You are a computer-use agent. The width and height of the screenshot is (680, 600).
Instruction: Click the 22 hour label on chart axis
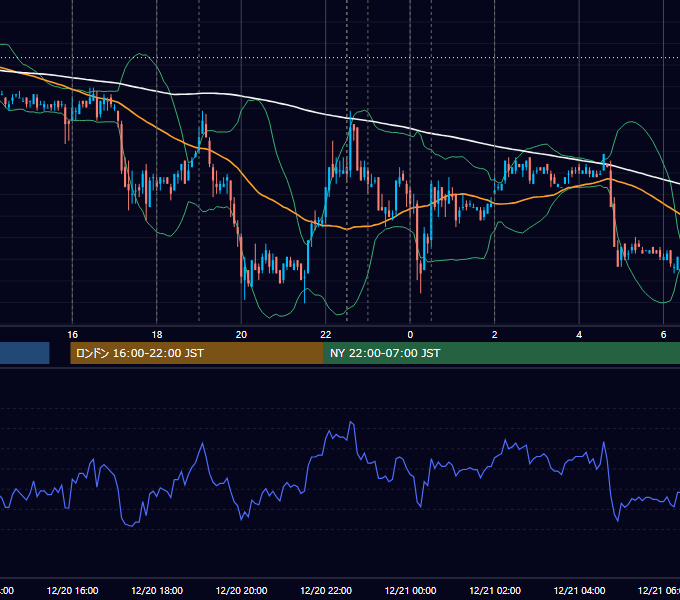click(x=326, y=335)
